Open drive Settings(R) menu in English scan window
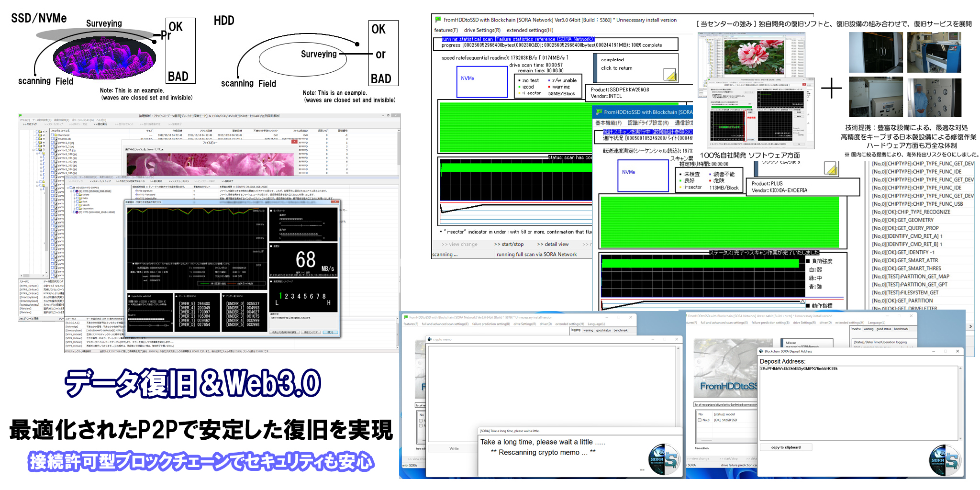The width and height of the screenshot is (980, 490). [482, 30]
